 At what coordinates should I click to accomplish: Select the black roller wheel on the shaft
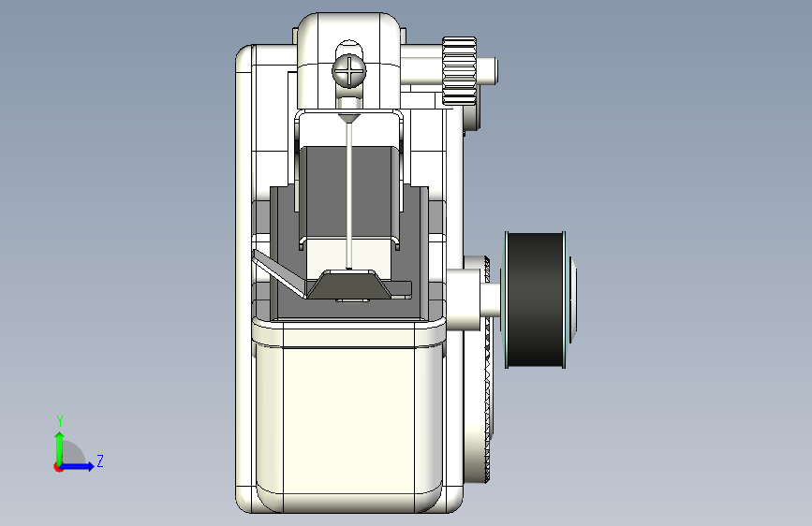point(536,300)
